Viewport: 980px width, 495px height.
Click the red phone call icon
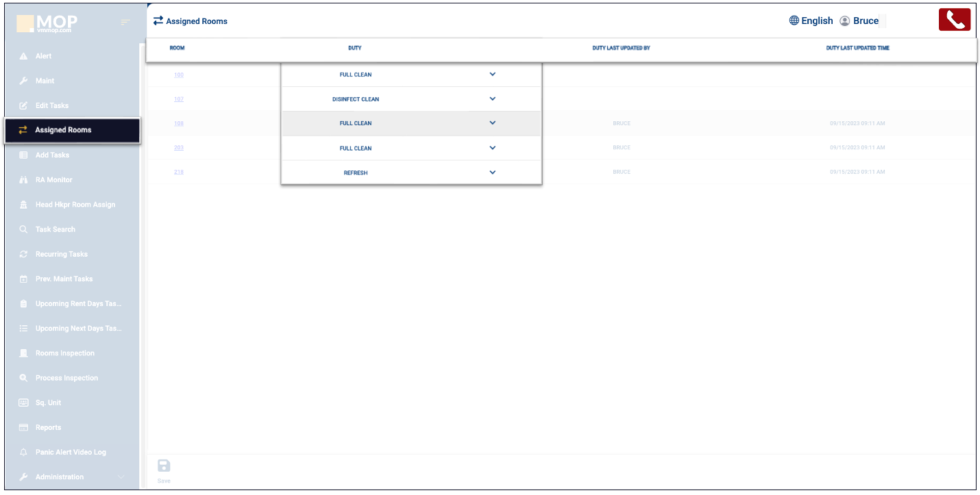[954, 20]
